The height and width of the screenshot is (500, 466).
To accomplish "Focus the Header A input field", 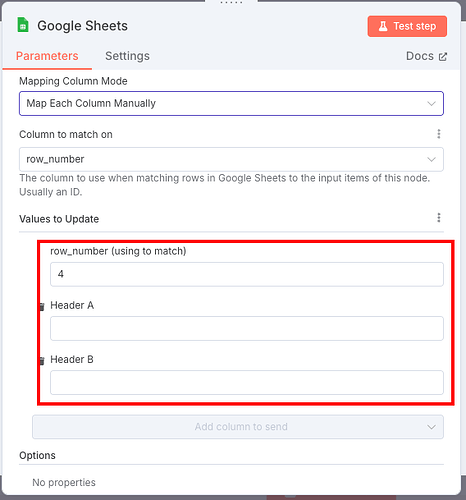I will 247,328.
